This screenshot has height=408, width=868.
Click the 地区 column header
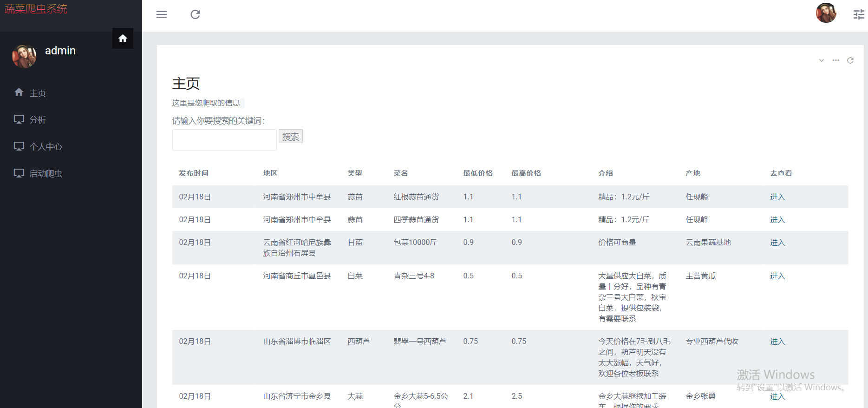[270, 173]
